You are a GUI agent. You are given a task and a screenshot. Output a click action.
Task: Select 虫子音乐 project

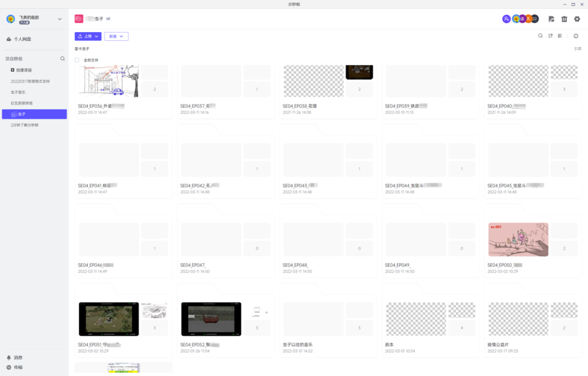click(18, 92)
